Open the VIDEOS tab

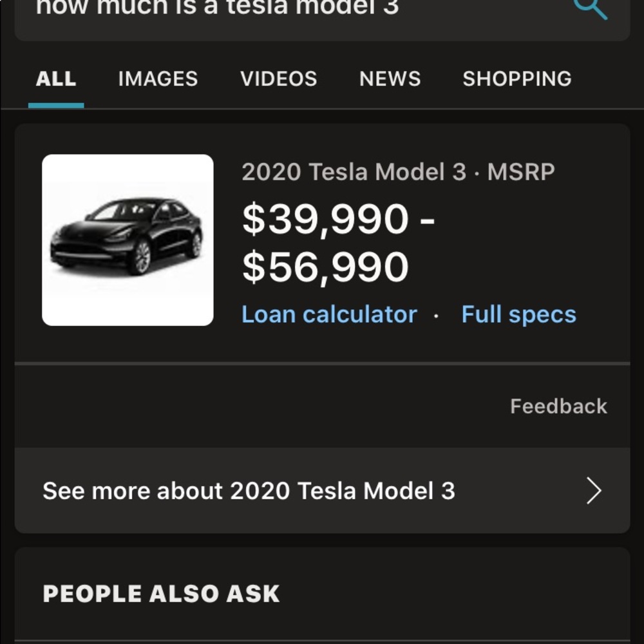click(x=278, y=79)
